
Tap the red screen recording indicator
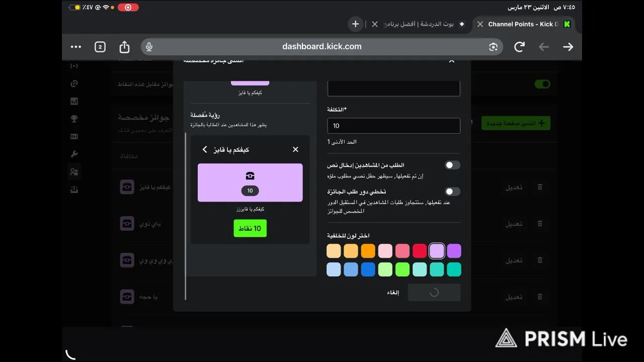[128, 8]
